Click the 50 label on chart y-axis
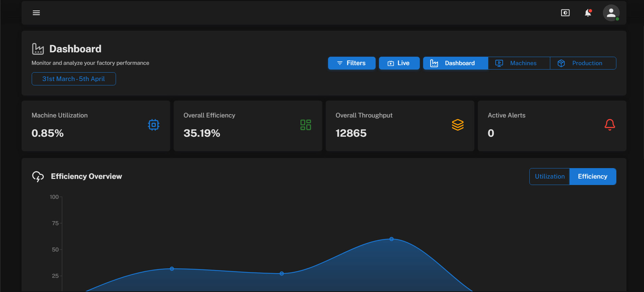This screenshot has width=644, height=292. pos(55,249)
